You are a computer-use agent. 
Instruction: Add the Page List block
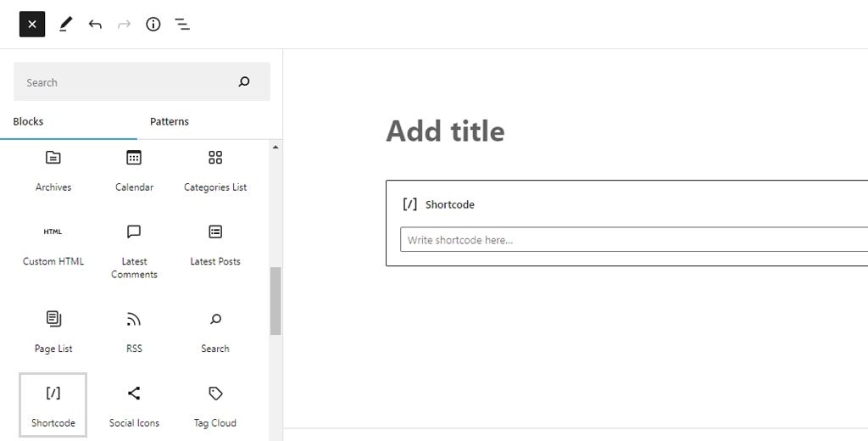(53, 331)
